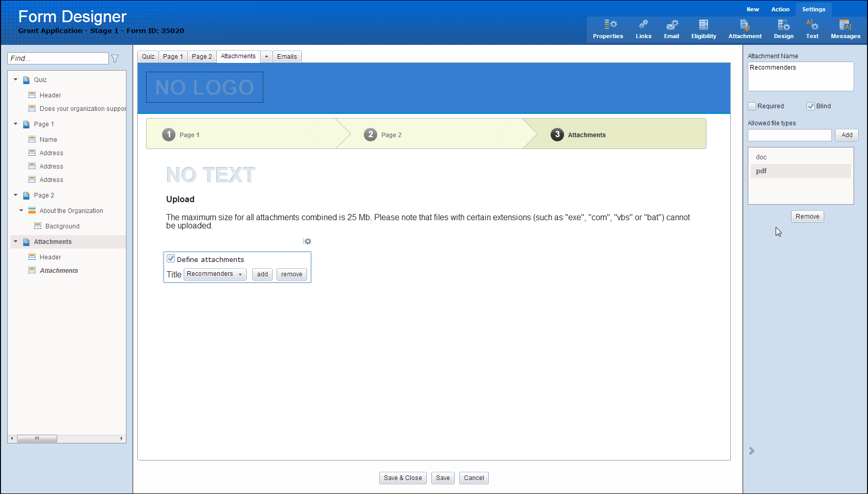The height and width of the screenshot is (494, 868).
Task: Open the Email settings icon
Action: (671, 25)
